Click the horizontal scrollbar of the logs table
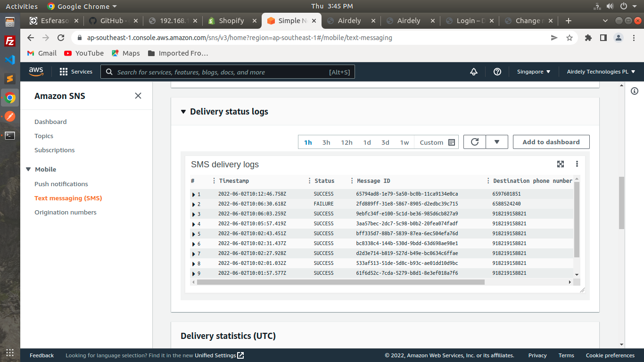Screen dimensions: 644x362 pos(340,282)
